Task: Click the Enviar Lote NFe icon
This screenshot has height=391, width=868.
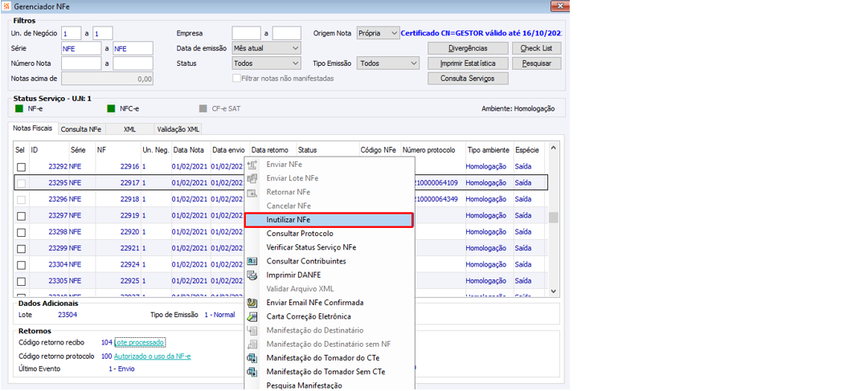Action: pyautogui.click(x=252, y=178)
